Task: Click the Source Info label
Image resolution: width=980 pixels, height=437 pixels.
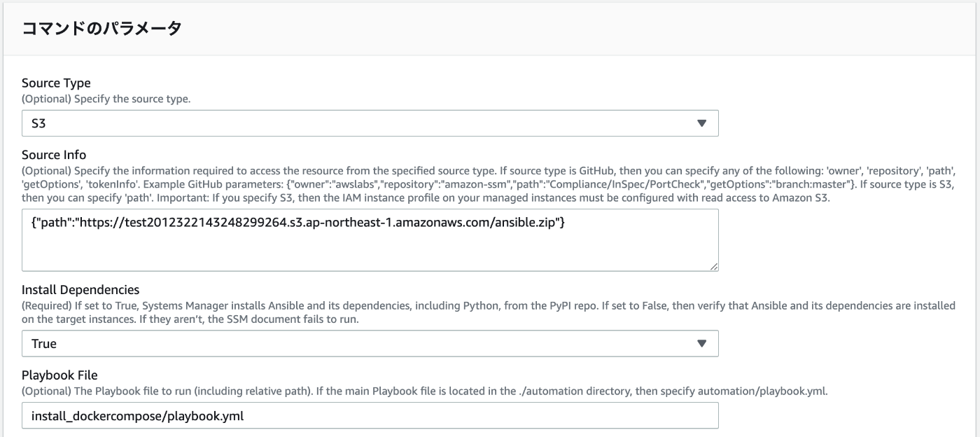Action: pos(54,155)
